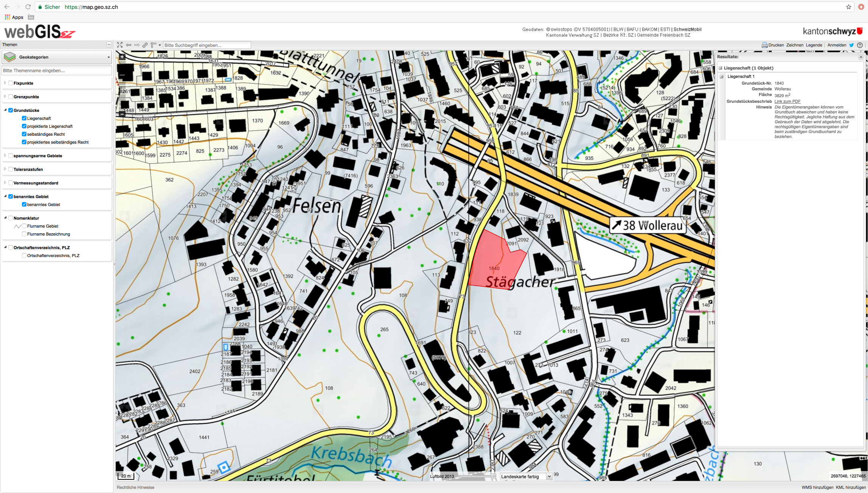This screenshot has height=493, width=868.
Task: Uncheck the Liegenschaft layer checkbox
Action: (x=24, y=118)
